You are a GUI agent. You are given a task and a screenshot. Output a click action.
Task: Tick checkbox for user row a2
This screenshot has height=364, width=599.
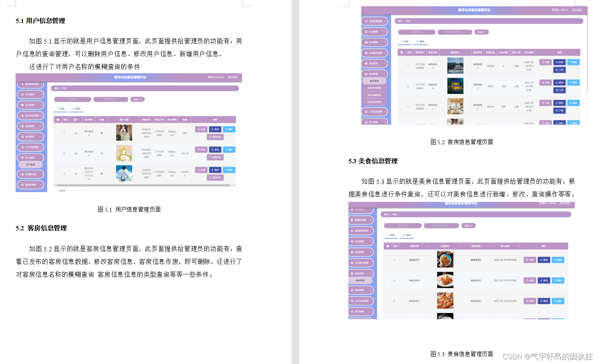tap(58, 153)
